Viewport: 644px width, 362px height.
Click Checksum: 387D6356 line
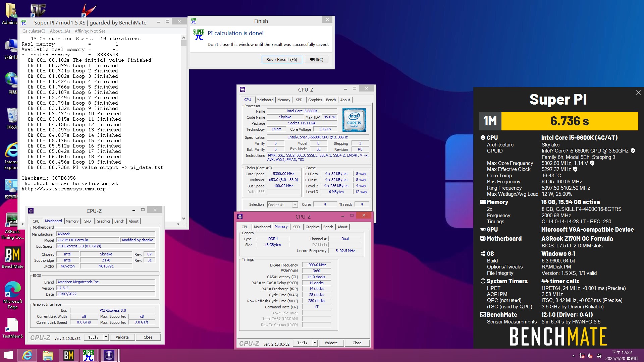[49, 178]
